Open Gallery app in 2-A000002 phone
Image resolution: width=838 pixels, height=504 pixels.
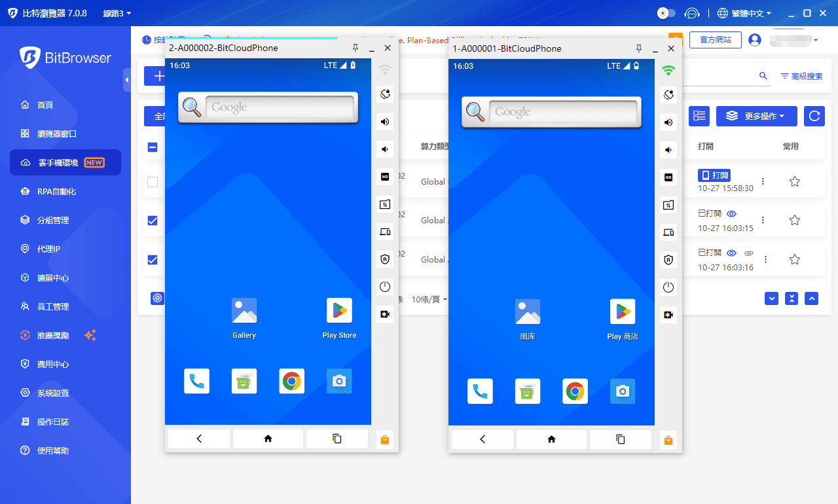coord(244,312)
